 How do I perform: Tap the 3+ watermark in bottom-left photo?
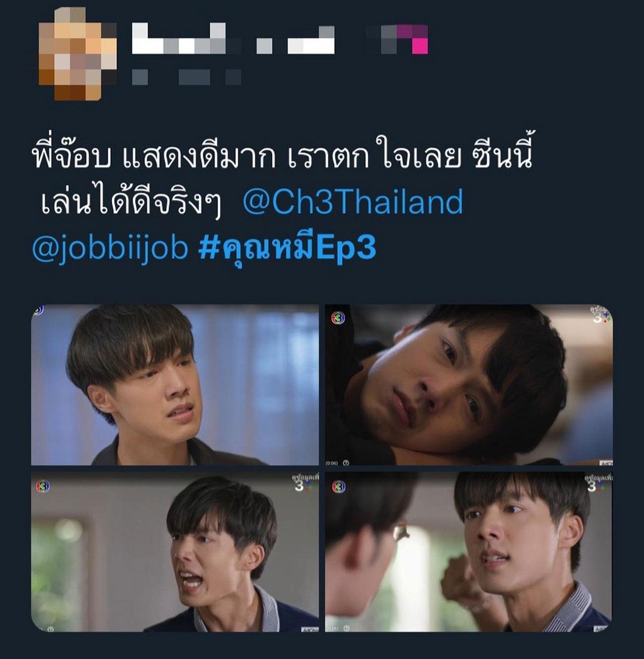(304, 483)
